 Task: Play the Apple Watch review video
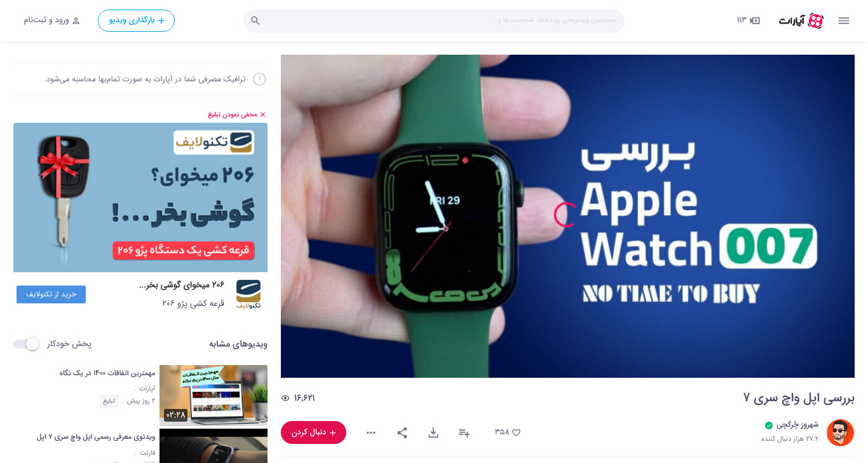tap(567, 216)
